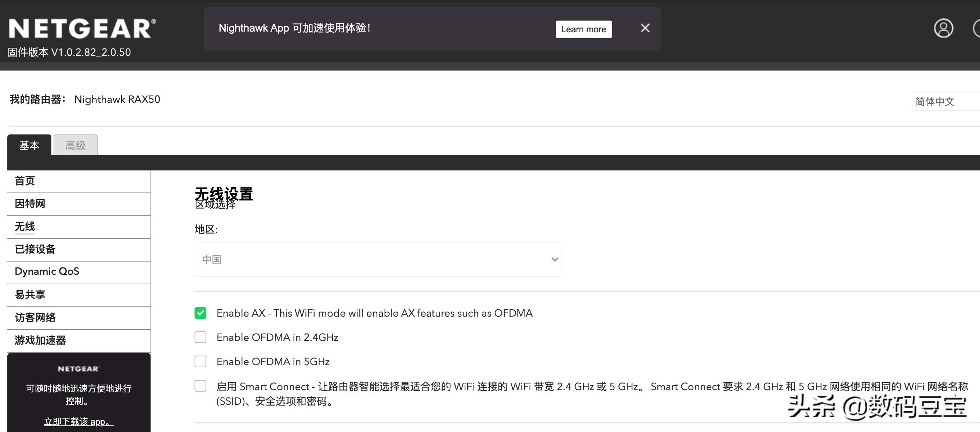Image resolution: width=980 pixels, height=432 pixels.
Task: Click the Learn more button
Action: (x=583, y=29)
